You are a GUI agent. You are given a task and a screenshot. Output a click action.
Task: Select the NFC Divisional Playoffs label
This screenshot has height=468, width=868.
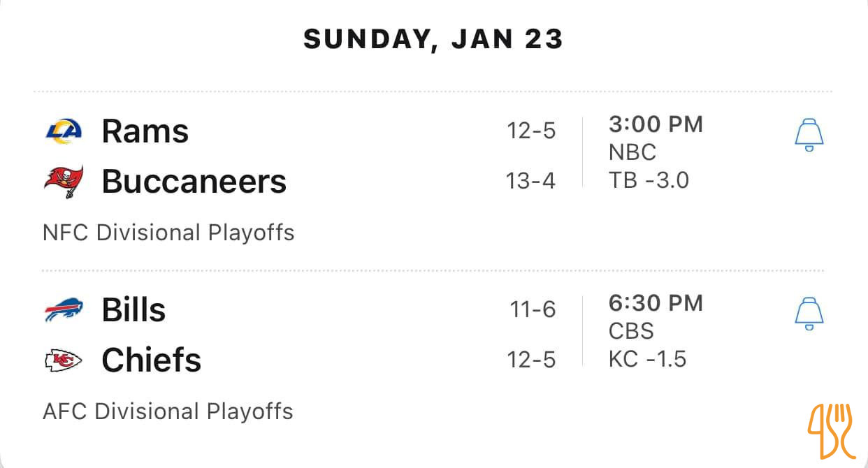point(168,233)
